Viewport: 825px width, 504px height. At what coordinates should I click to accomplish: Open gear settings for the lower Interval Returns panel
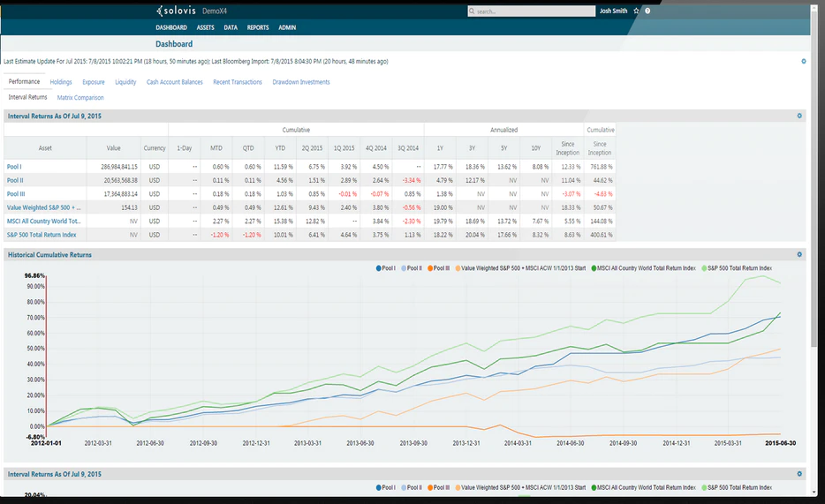tap(799, 473)
